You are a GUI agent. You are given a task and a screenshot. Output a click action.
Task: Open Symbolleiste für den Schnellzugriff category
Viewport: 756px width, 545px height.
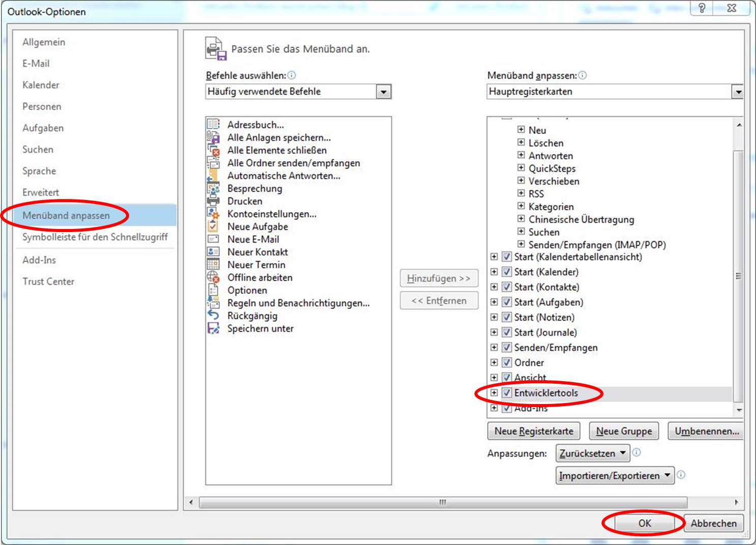point(95,237)
